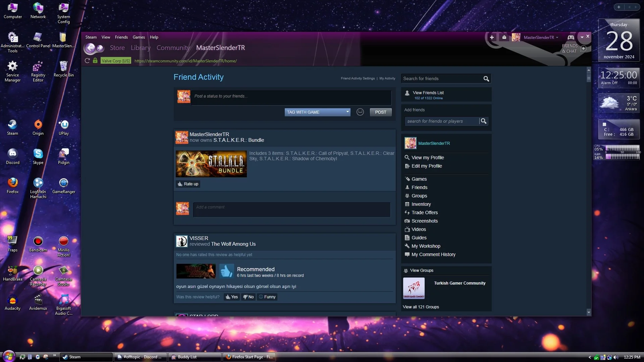Image resolution: width=644 pixels, height=362 pixels.
Task: Open Discord desktop shortcut
Action: pos(13,157)
